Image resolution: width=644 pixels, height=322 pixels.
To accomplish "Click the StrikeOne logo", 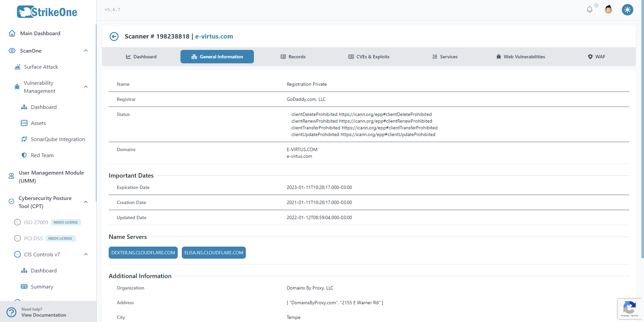I will [47, 11].
